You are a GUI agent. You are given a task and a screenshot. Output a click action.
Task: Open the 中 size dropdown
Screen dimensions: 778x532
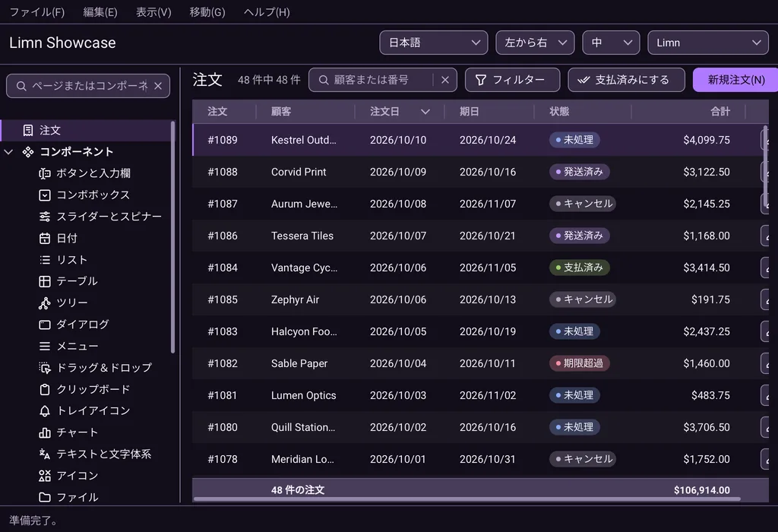coord(611,43)
